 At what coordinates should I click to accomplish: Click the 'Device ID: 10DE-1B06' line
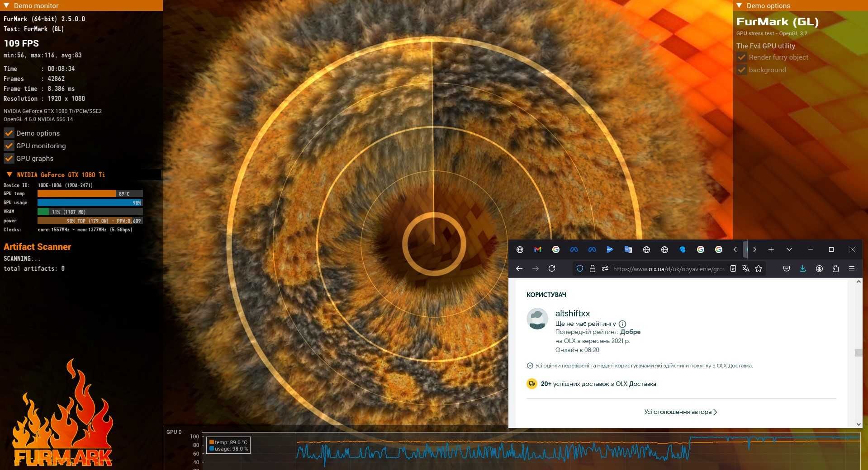point(48,185)
